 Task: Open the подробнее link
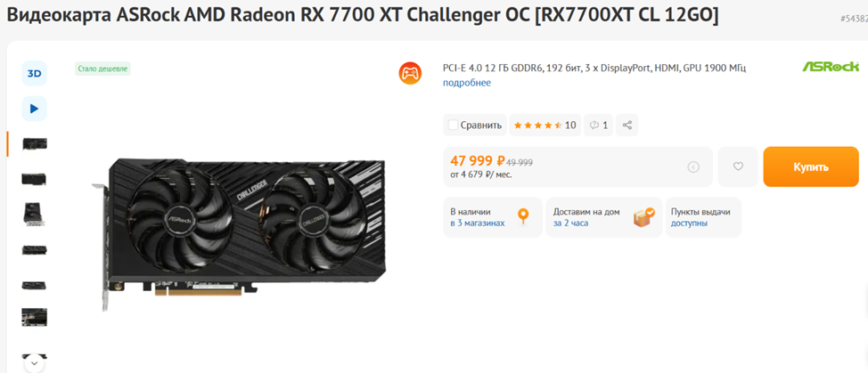pyautogui.click(x=467, y=83)
